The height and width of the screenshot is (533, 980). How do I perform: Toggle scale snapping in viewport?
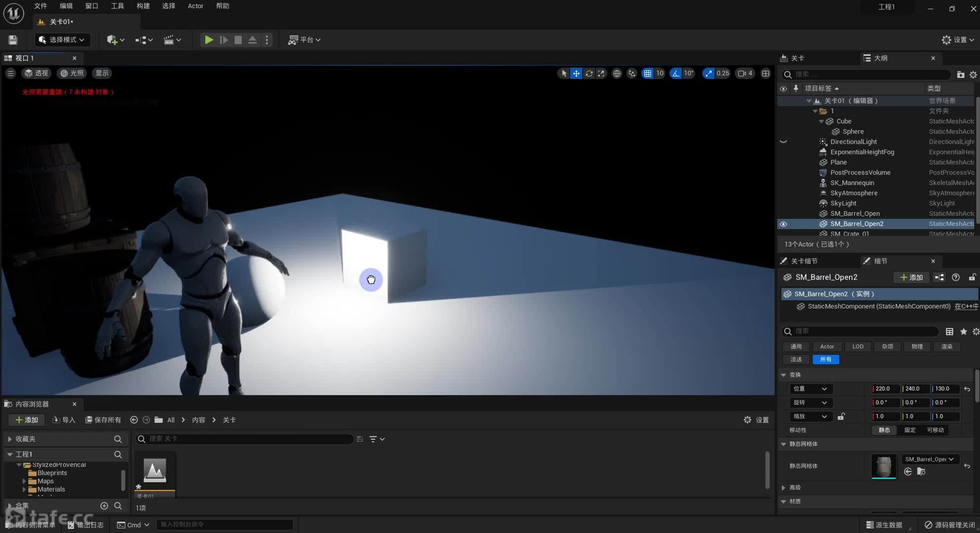[708, 74]
